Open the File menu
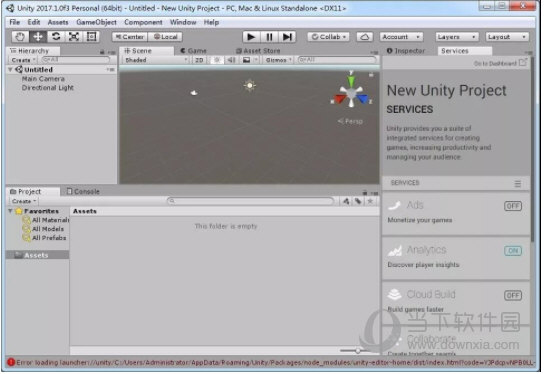Image resolution: width=544 pixels, height=374 pixels. pyautogui.click(x=15, y=22)
